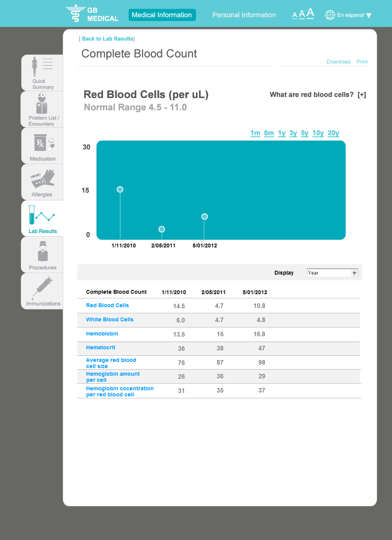
Task: Click Complete Blood Count table header
Action: (x=116, y=292)
